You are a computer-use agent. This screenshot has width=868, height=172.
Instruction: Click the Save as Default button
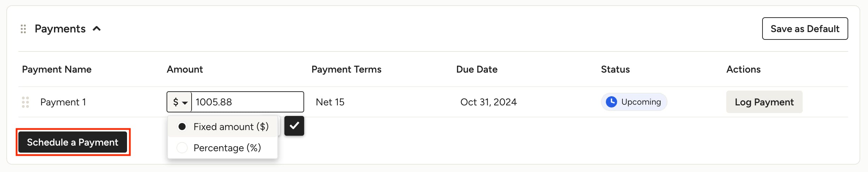click(804, 29)
